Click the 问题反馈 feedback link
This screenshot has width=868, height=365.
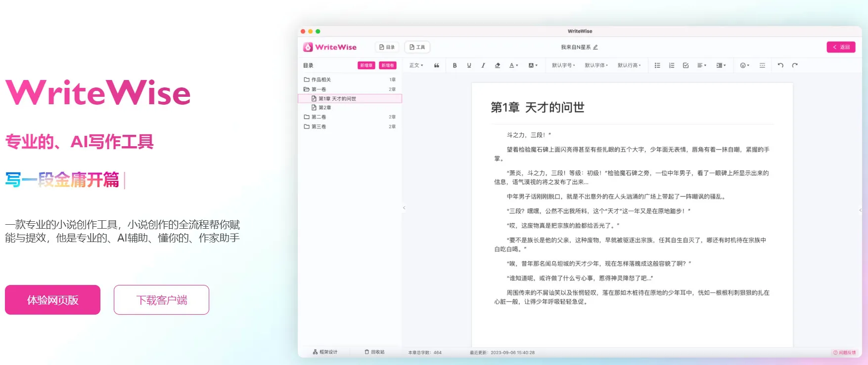coord(844,353)
